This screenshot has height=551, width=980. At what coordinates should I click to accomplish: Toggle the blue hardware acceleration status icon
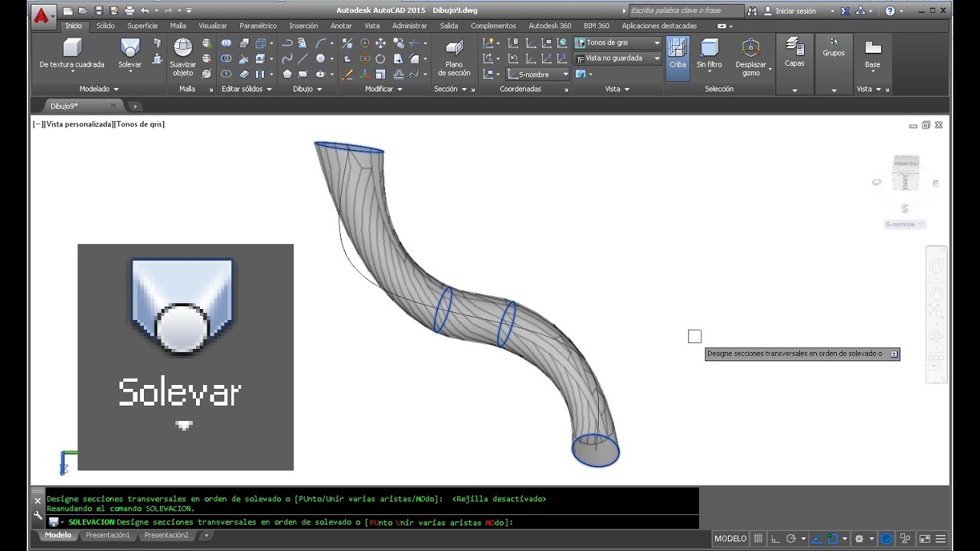tap(887, 539)
